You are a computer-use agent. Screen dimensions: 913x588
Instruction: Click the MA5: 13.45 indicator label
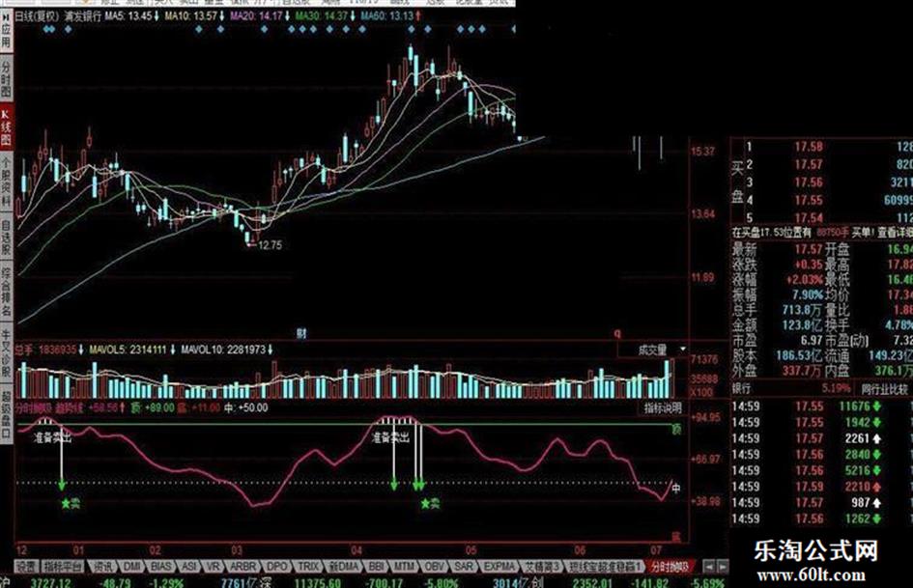(128, 16)
